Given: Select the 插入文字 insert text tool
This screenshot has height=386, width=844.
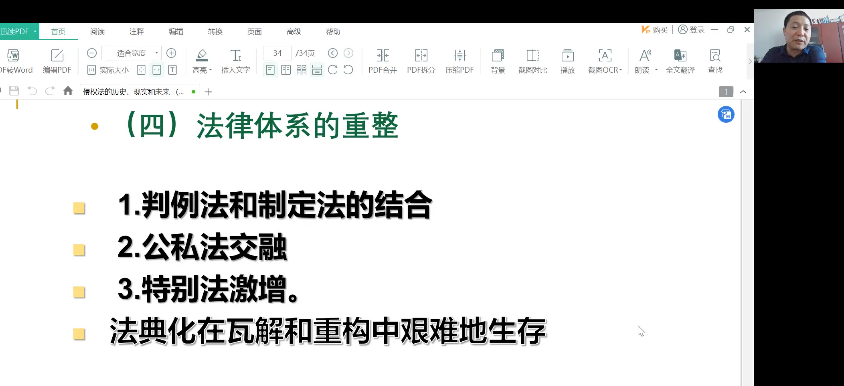Looking at the screenshot, I should 236,61.
